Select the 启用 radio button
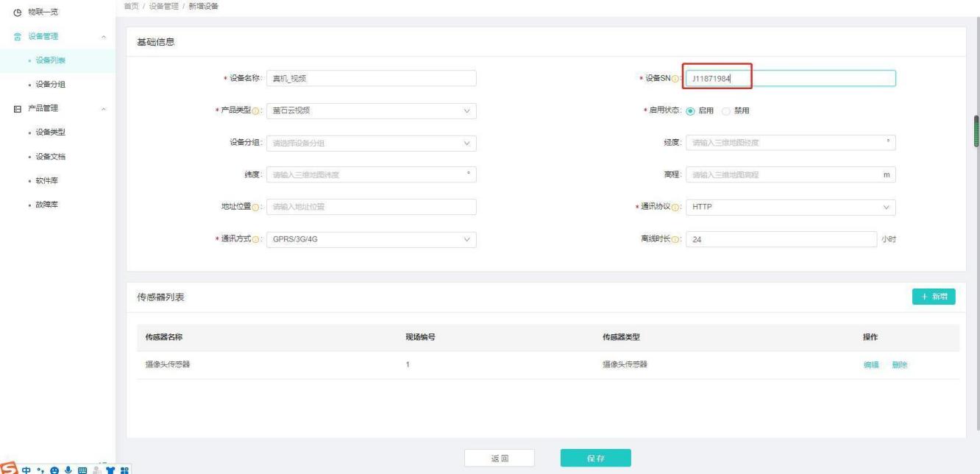This screenshot has width=980, height=474. tap(690, 111)
